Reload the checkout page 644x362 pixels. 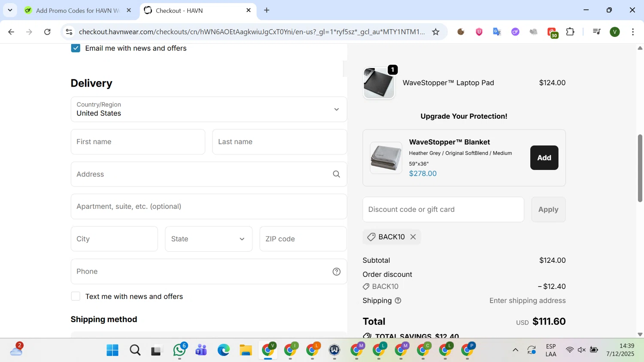coord(48,32)
